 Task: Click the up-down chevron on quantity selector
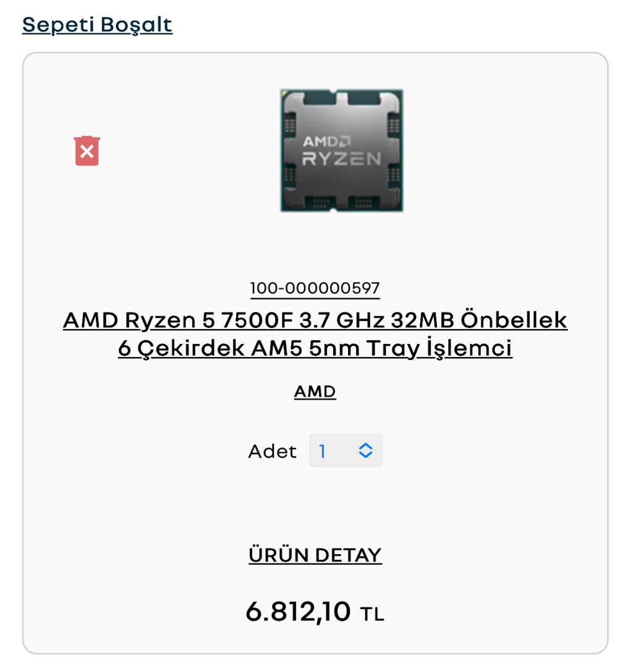coord(366,450)
